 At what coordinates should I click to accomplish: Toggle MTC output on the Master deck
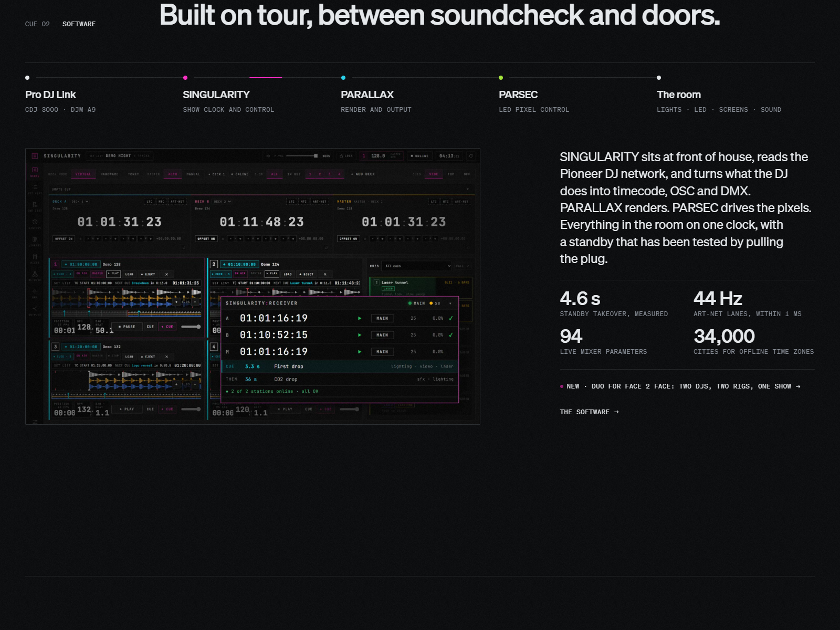(x=446, y=202)
